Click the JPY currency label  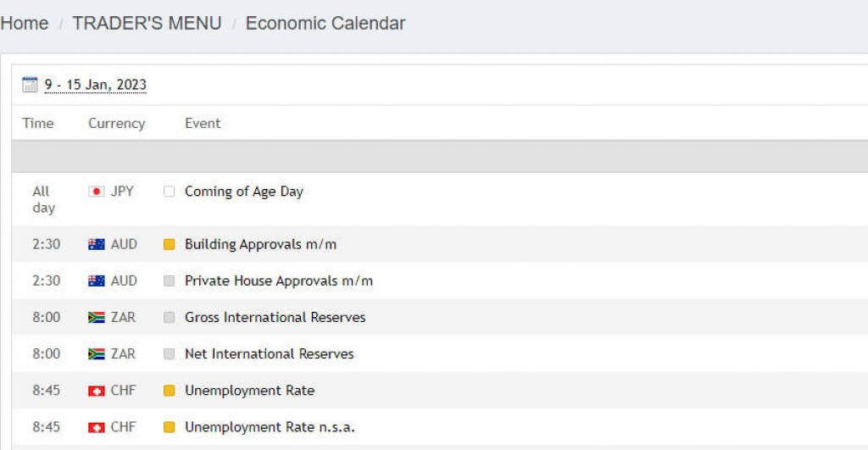[122, 192]
